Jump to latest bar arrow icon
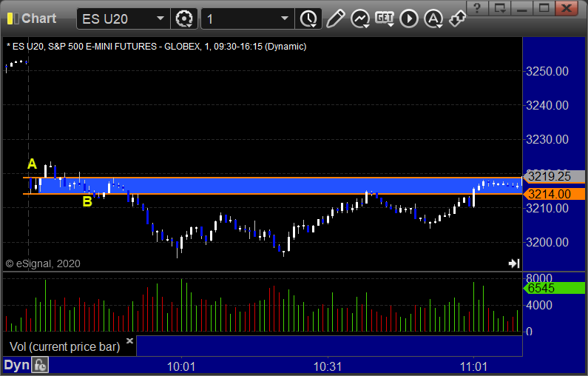This screenshot has width=588, height=376. 514,263
